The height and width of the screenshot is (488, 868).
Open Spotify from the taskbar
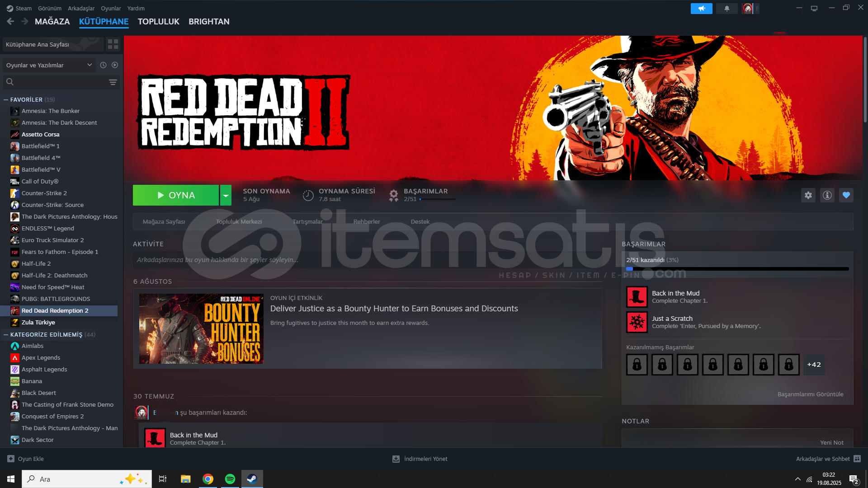pyautogui.click(x=230, y=479)
